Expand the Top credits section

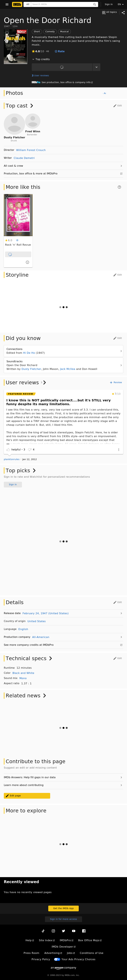[41, 59]
